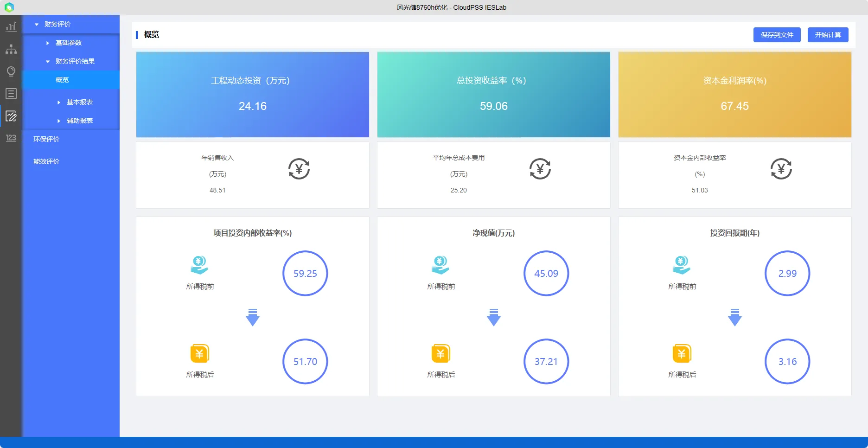Click the 48.51 sales income value
The height and width of the screenshot is (448, 868).
point(217,190)
